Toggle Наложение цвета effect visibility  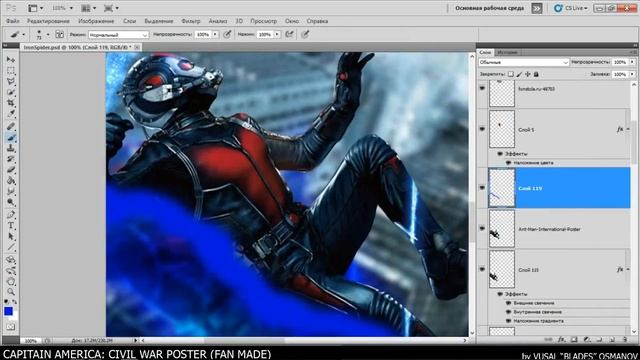(509, 162)
